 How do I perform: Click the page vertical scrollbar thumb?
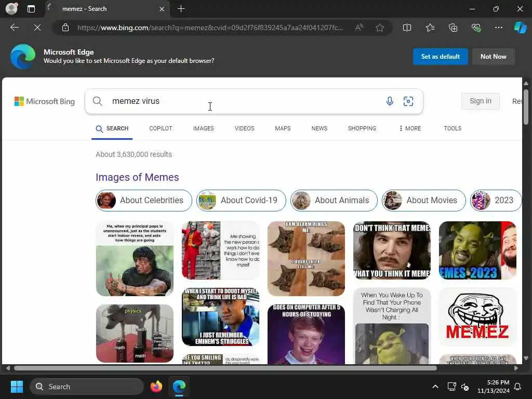526,107
